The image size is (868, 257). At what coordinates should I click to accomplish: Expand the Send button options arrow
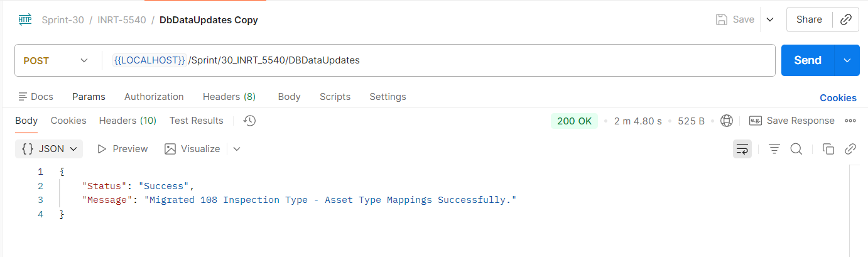[x=847, y=60]
